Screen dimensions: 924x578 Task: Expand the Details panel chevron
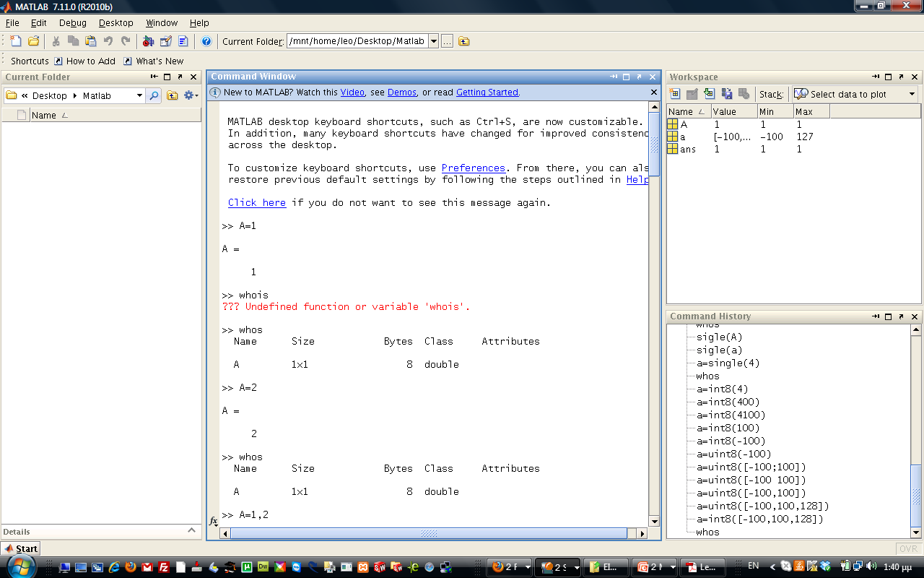click(191, 530)
